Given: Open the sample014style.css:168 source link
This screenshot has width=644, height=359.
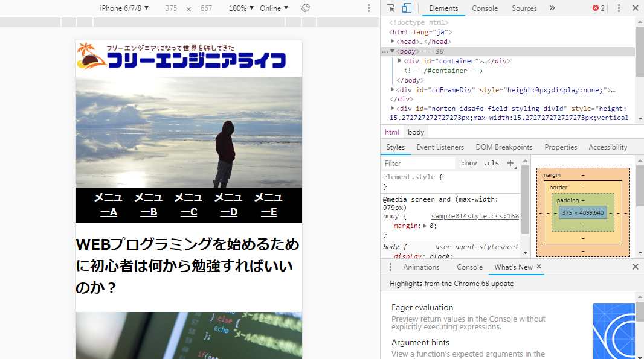Looking at the screenshot, I should click(475, 216).
